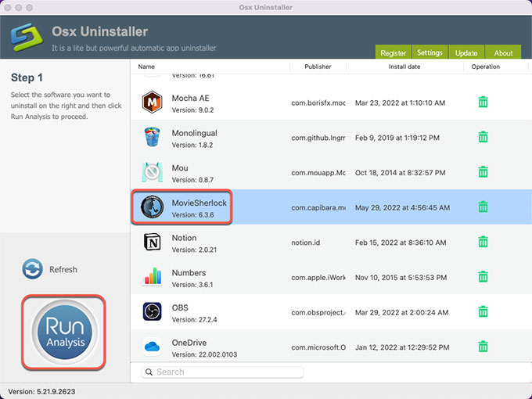Image resolution: width=532 pixels, height=399 pixels.
Task: Sort by Install date column header
Action: coord(404,66)
